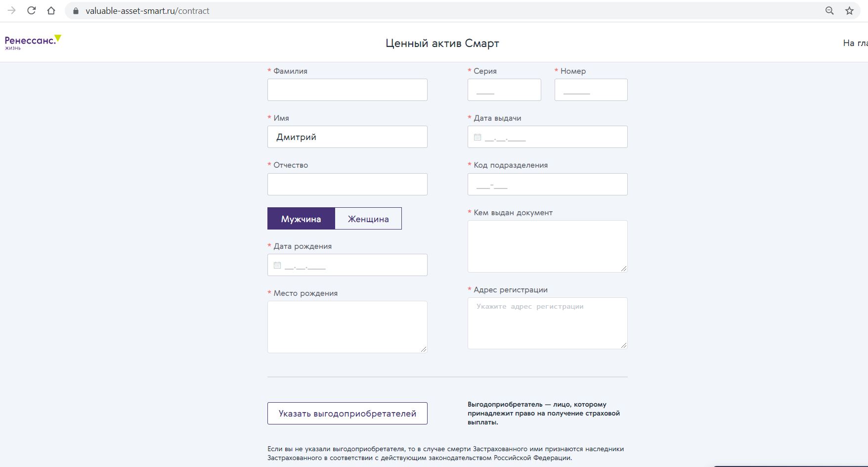868x467 pixels.
Task: Open calendar icon in Дата выдачи field
Action: tap(477, 137)
